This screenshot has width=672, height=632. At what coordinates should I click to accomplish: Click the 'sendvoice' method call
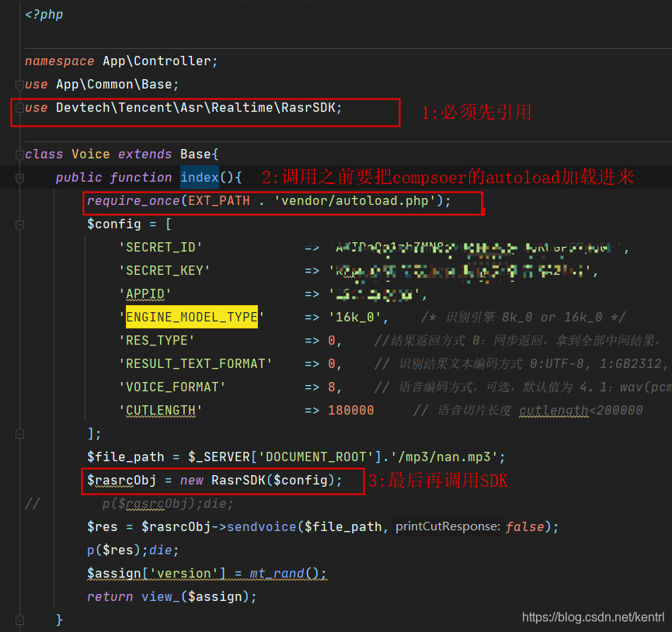click(262, 526)
